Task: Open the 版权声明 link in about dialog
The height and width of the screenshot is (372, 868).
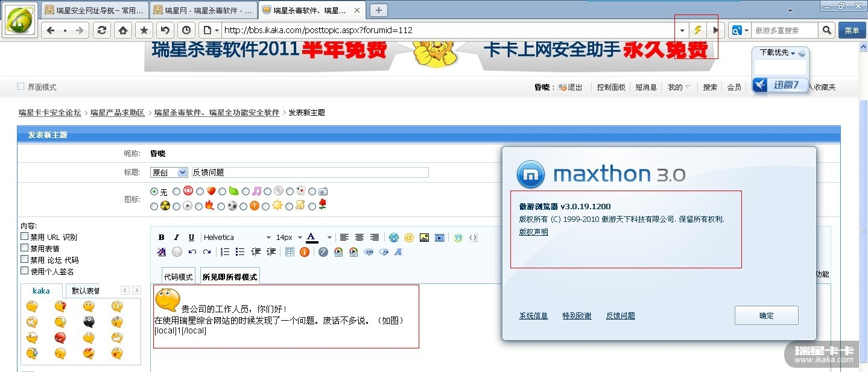Action: point(534,232)
